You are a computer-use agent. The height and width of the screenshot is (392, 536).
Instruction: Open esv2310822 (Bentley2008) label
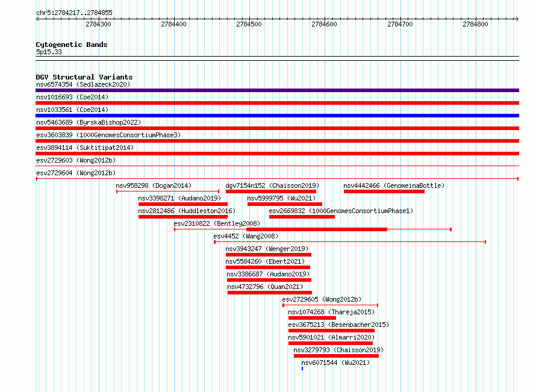pyautogui.click(x=217, y=223)
